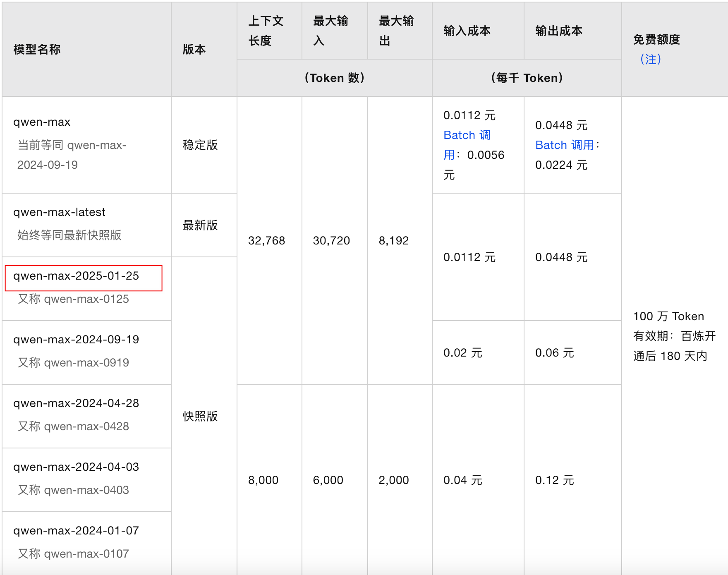Select the qwen-max model name
The height and width of the screenshot is (575, 728).
click(x=42, y=122)
